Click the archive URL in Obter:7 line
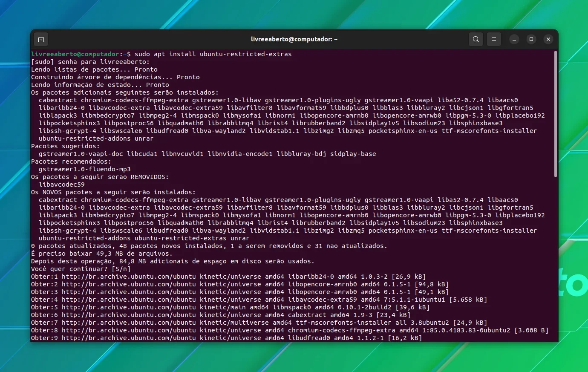Viewport: 588px width, 372px height. click(x=129, y=323)
